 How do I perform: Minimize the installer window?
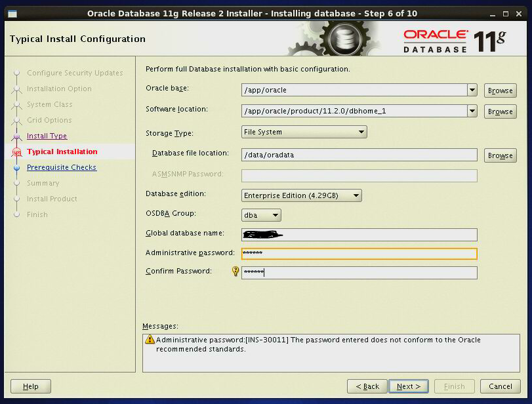[493, 14]
